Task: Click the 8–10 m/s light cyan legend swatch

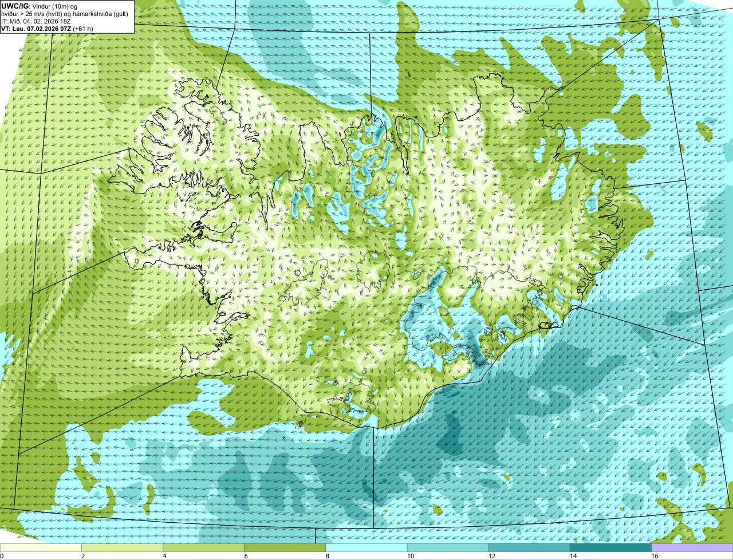Action: click(366, 548)
